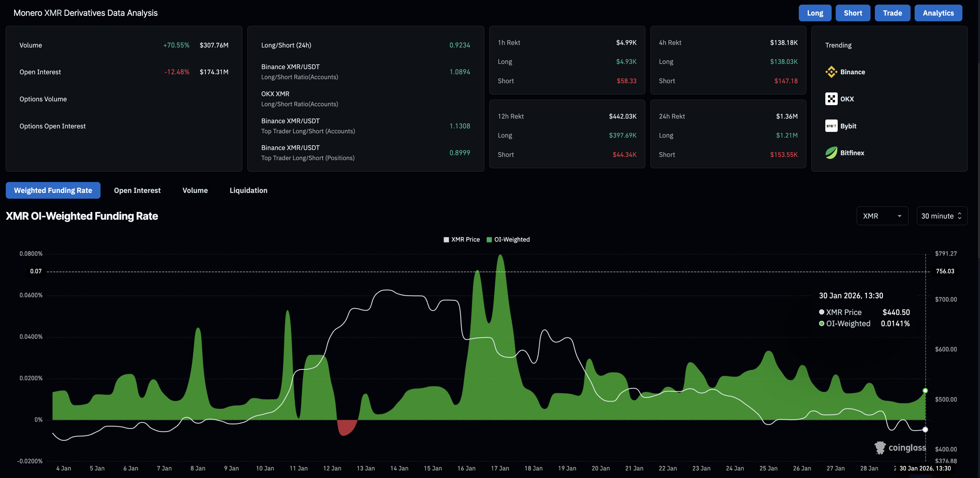The width and height of the screenshot is (980, 478).
Task: Click the green OI-Weighted point on chart
Action: 925,390
